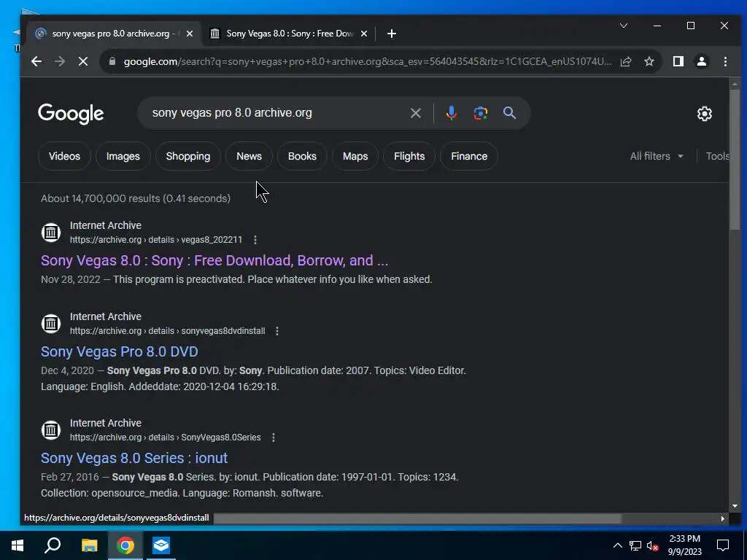Open Chrome tab search dropdown arrow
This screenshot has width=747, height=560.
coord(623,26)
